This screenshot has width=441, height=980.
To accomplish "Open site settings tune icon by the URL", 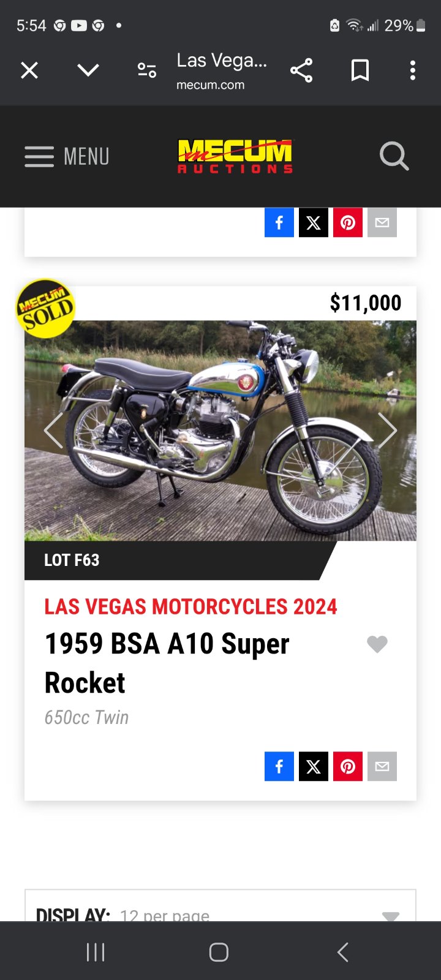I will 147,70.
